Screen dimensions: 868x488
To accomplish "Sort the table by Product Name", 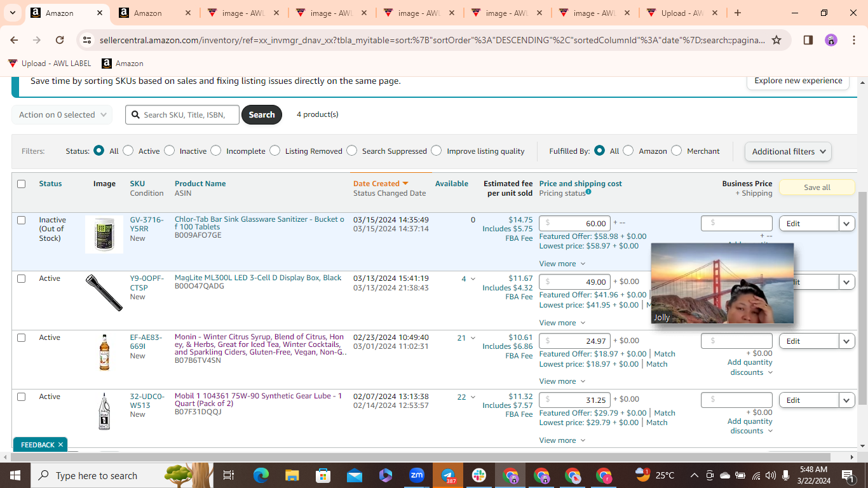I will click(200, 184).
